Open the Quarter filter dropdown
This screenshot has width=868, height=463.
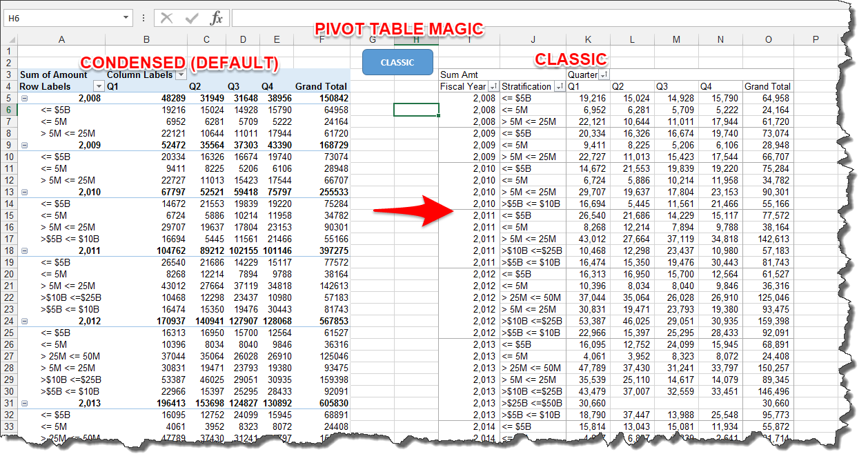click(x=603, y=75)
